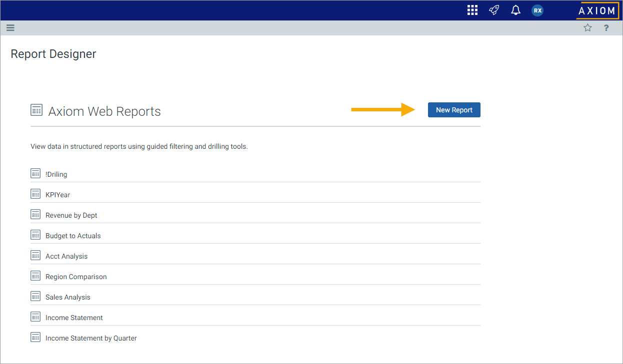Click the report icon beside Sales Analysis
623x364 pixels.
[35, 297]
